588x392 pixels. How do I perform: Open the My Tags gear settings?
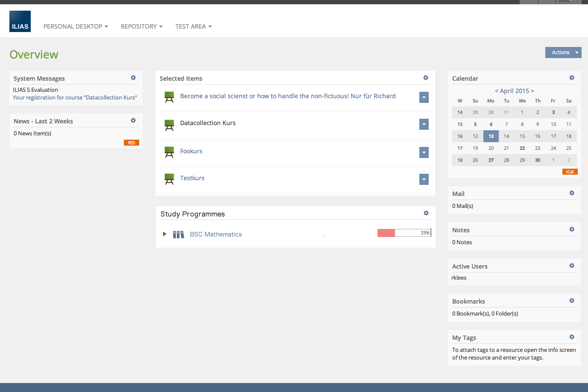click(x=572, y=337)
